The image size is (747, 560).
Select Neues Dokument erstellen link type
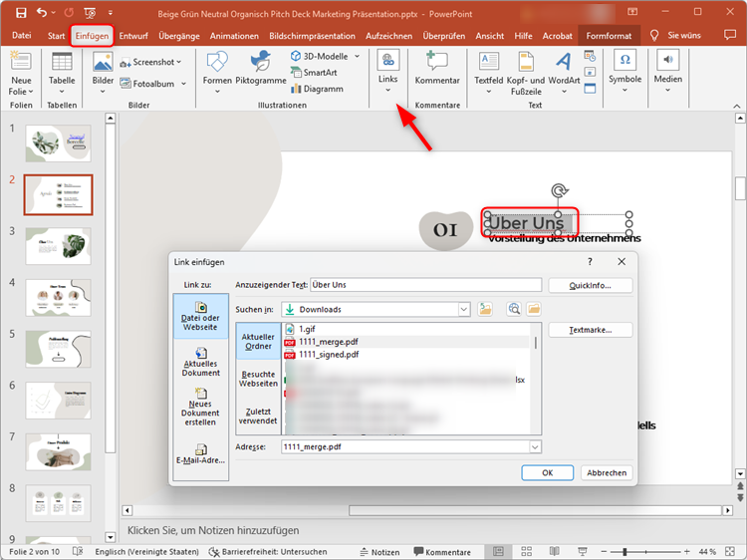coord(200,407)
